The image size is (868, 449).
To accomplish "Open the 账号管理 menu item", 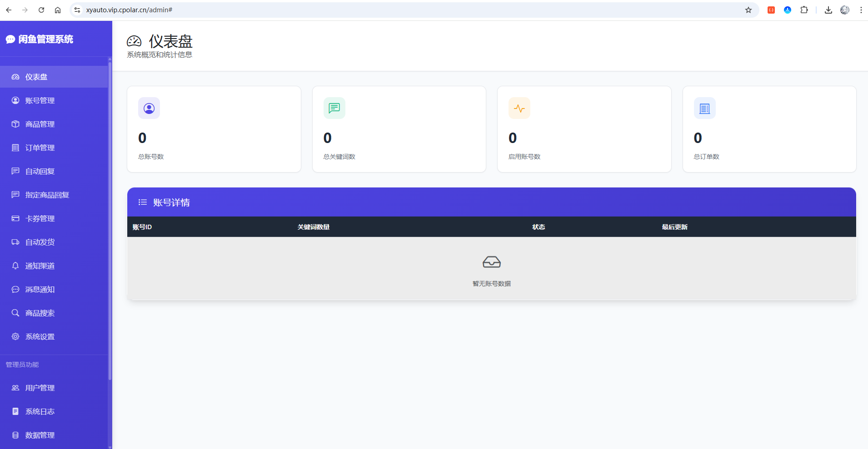I will tap(54, 100).
